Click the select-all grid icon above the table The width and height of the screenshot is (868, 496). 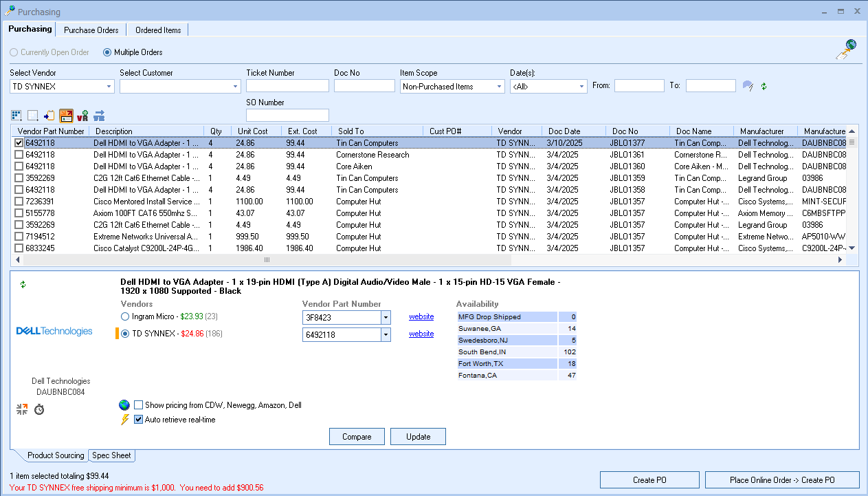[16, 116]
